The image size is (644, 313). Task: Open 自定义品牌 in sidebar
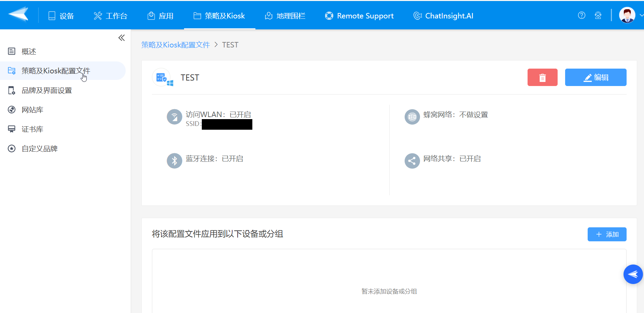pyautogui.click(x=63, y=149)
